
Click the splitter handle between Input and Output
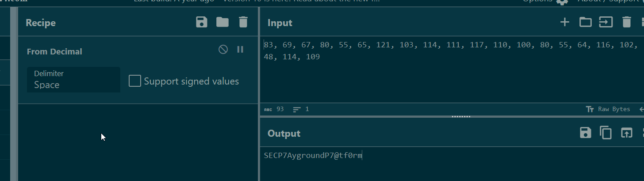point(460,116)
